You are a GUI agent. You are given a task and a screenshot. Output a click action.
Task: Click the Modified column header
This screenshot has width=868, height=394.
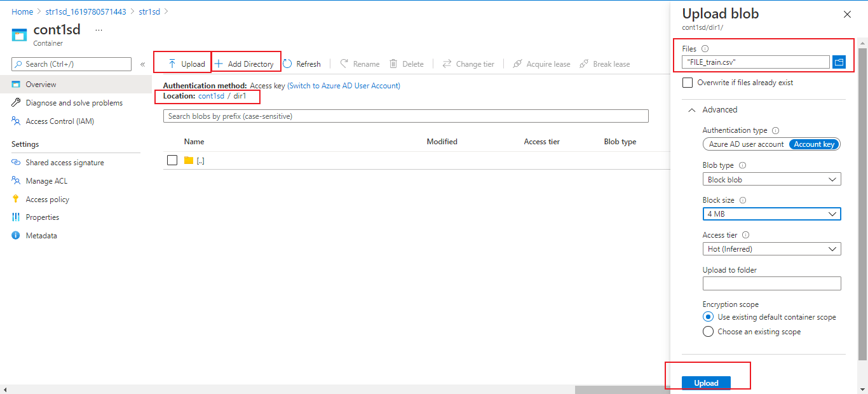pyautogui.click(x=442, y=142)
